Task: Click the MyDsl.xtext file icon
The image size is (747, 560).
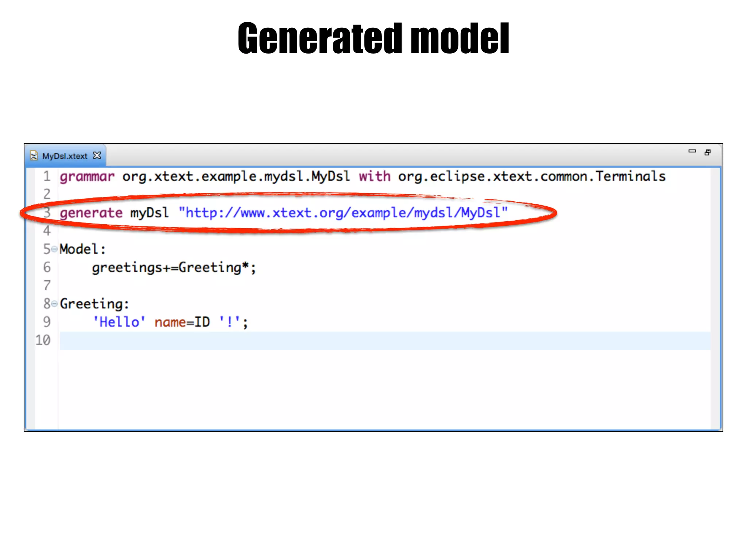Action: pos(34,156)
